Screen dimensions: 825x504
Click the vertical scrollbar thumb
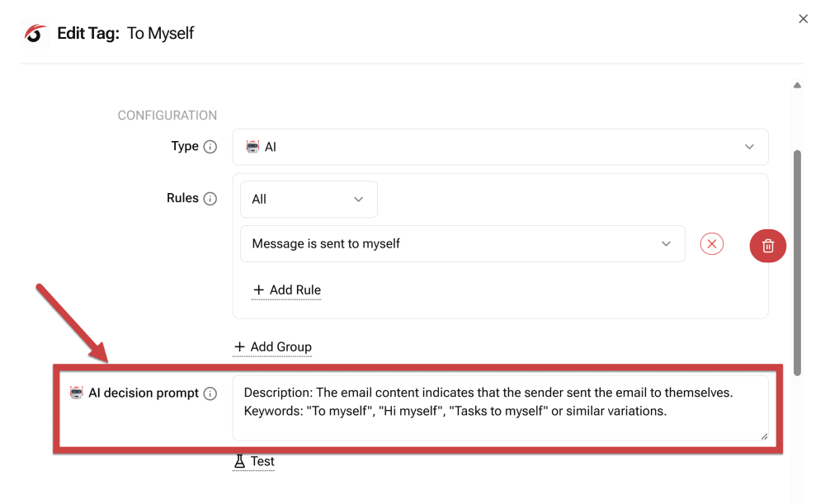click(797, 262)
